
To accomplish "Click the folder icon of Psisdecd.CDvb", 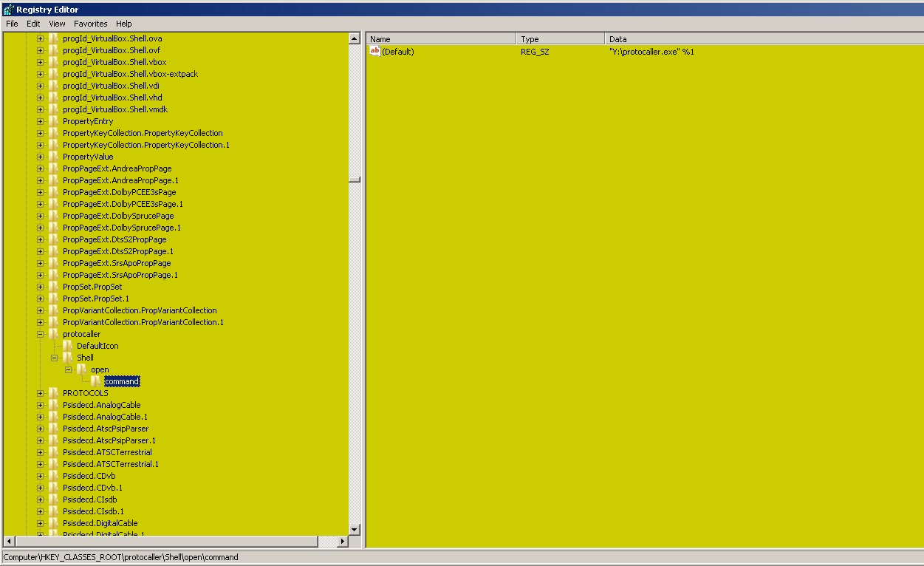I will (53, 476).
